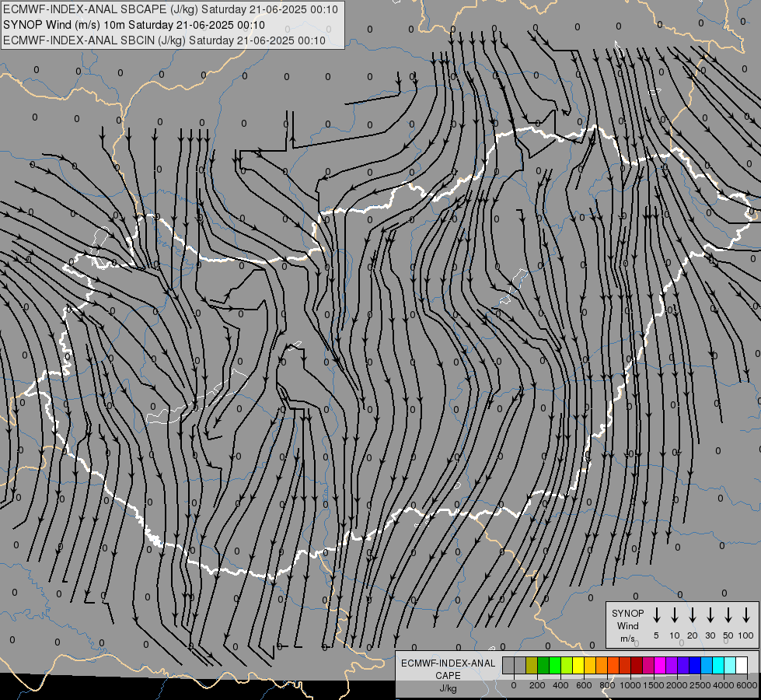Pick the pure yellow CAPE legend swatch
761x700 pixels.
pos(578,666)
